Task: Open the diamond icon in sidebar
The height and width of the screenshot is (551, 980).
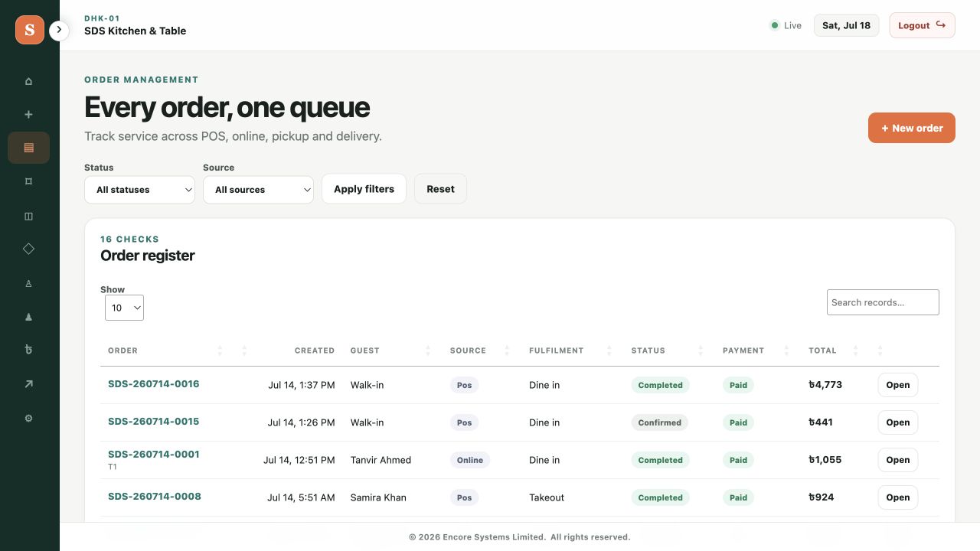Action: 28,249
